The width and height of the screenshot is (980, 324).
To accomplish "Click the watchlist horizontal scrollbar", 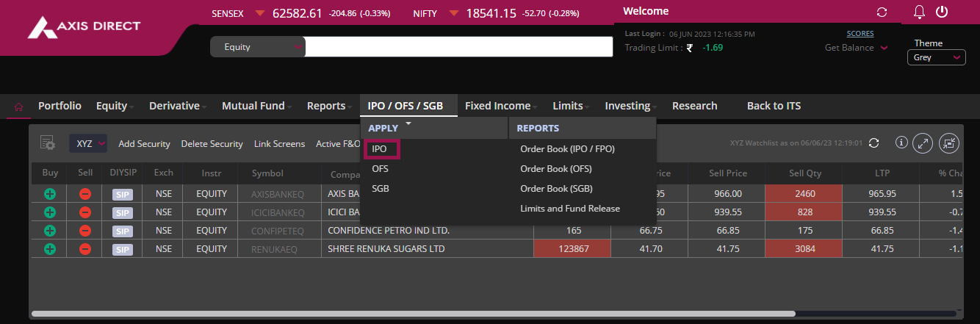I will click(x=411, y=314).
